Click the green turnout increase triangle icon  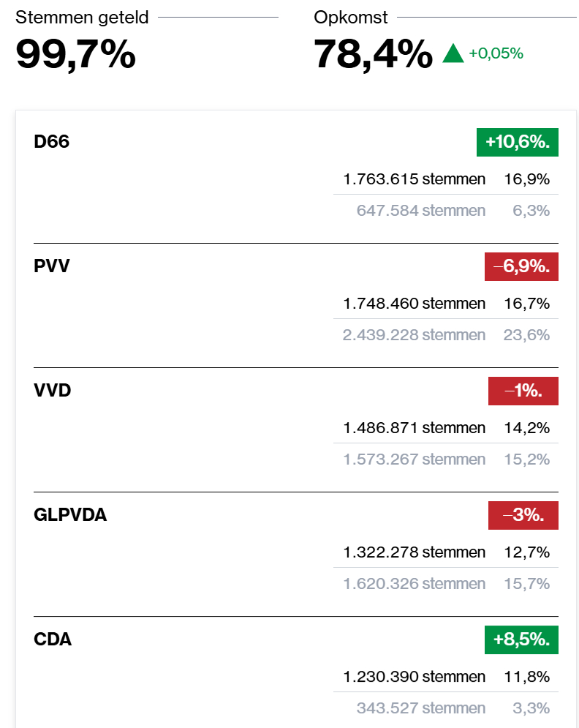[x=453, y=53]
